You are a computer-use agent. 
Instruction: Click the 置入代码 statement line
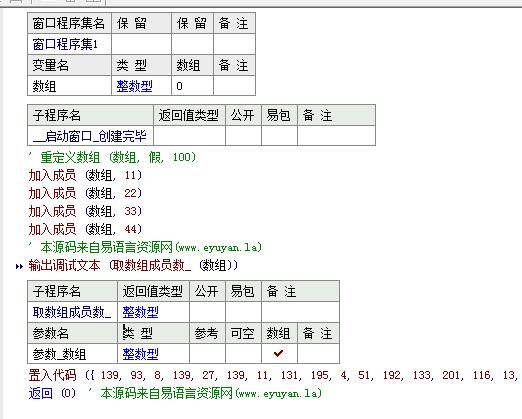point(273,375)
